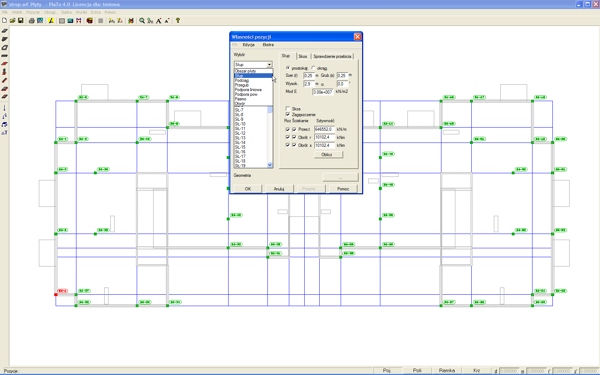600x375 pixels.
Task: Select the okrąg radio button
Action: (x=313, y=68)
